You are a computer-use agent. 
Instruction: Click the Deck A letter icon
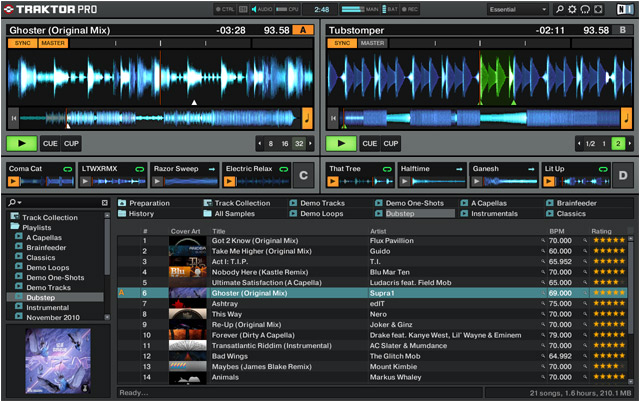(305, 30)
